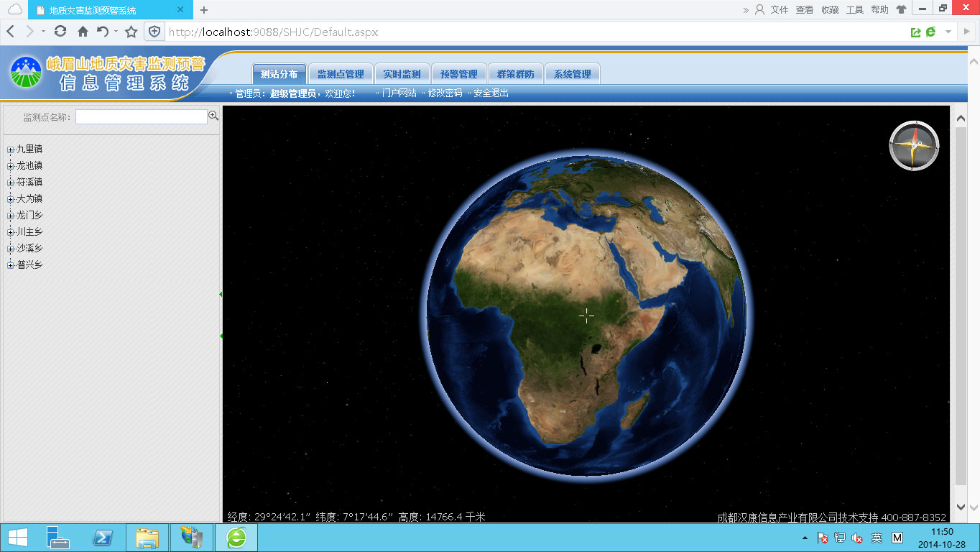980x552 pixels.
Task: Open the IIS globe-server taskbar icon
Action: click(x=192, y=538)
